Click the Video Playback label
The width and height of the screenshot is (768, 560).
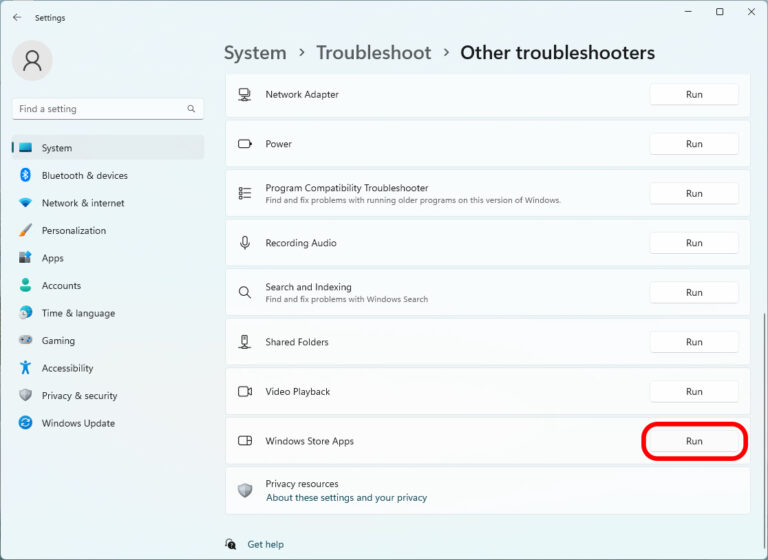[x=298, y=391]
